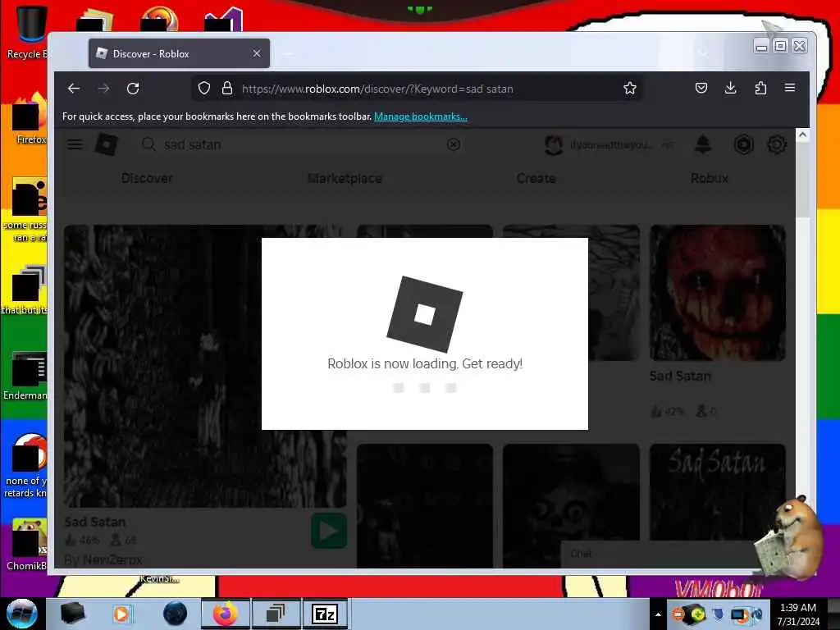The image size is (840, 630).
Task: Open the Robux nav item
Action: pyautogui.click(x=710, y=178)
